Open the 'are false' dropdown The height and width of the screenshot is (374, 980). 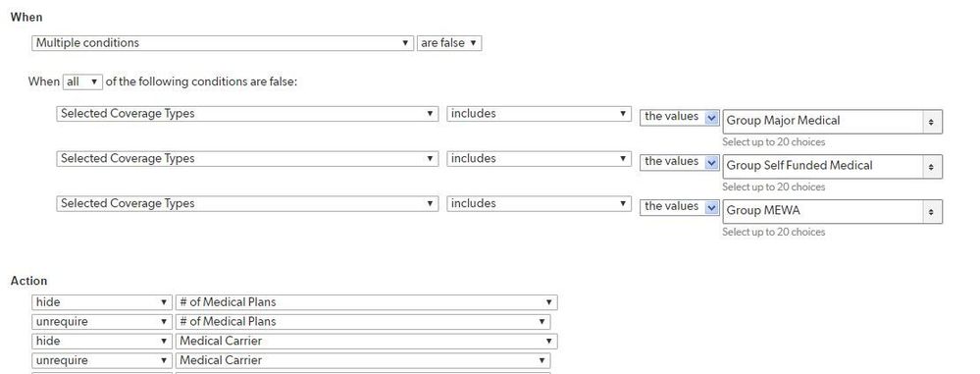pos(448,43)
